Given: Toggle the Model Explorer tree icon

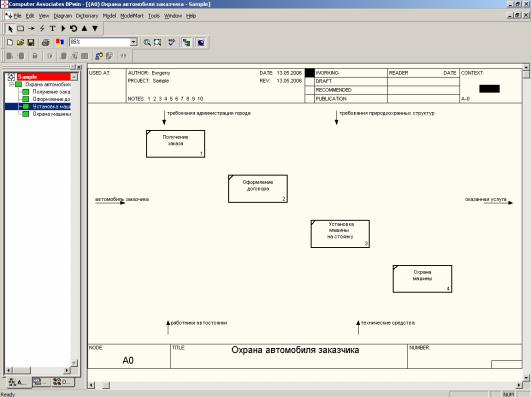Looking at the screenshot, I should [187, 42].
